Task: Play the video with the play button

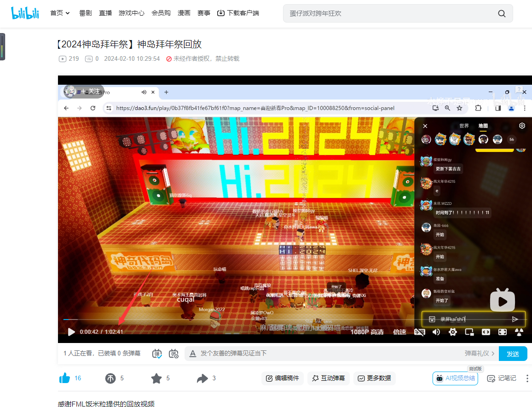Action: coord(71,331)
